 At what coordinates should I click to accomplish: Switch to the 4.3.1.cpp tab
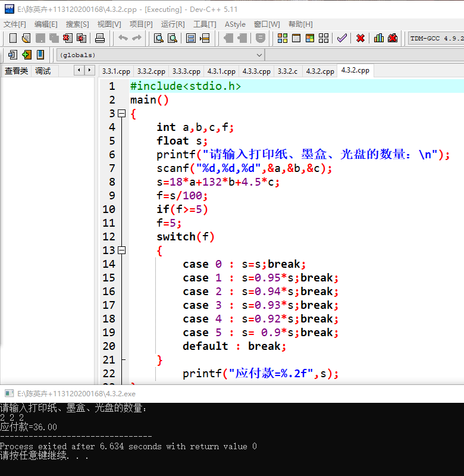point(221,71)
